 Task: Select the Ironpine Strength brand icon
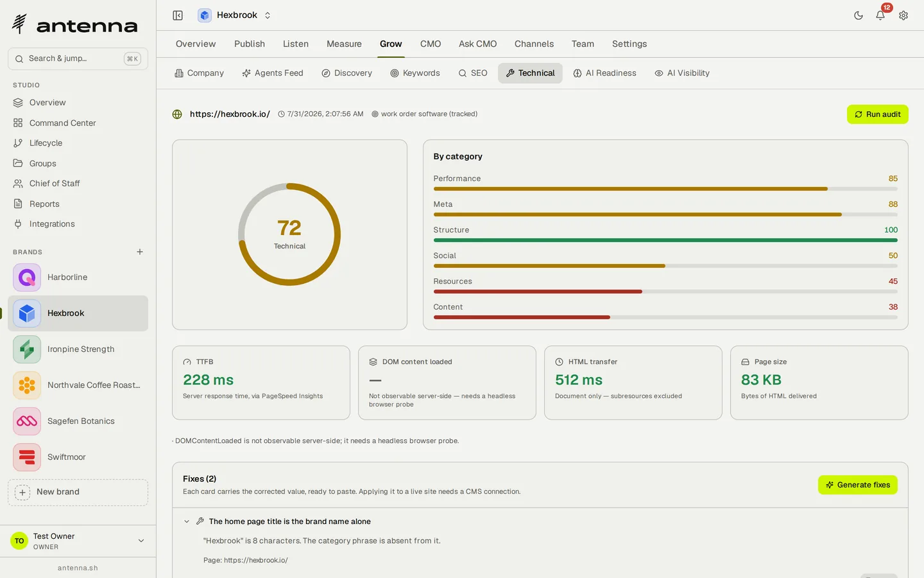pyautogui.click(x=27, y=349)
